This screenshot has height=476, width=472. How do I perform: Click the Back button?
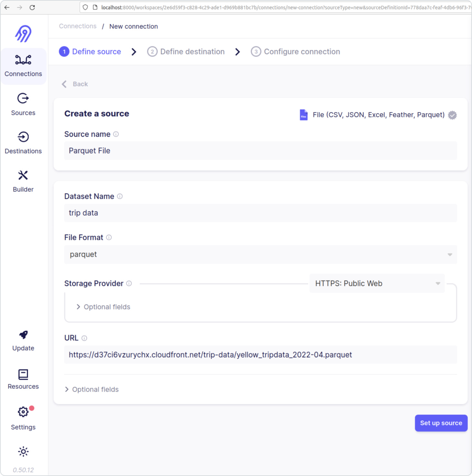tap(75, 84)
